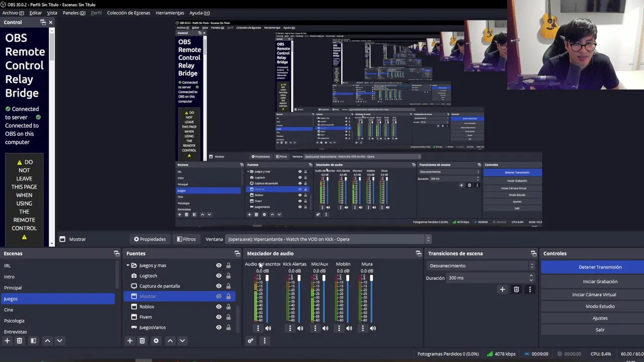Open Paneles menu

pyautogui.click(x=74, y=13)
